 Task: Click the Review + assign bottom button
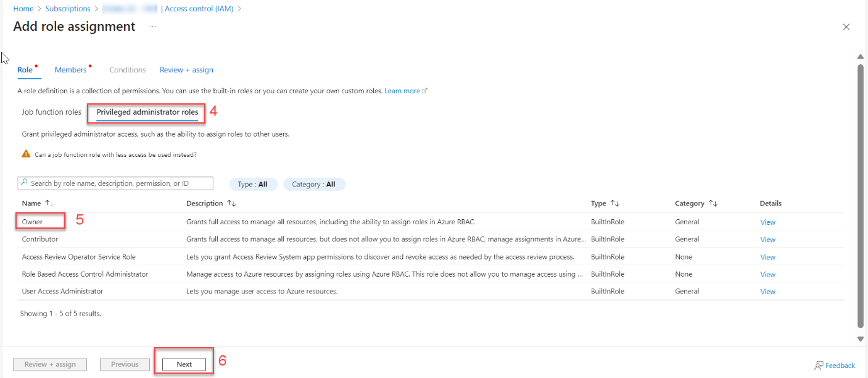[50, 364]
